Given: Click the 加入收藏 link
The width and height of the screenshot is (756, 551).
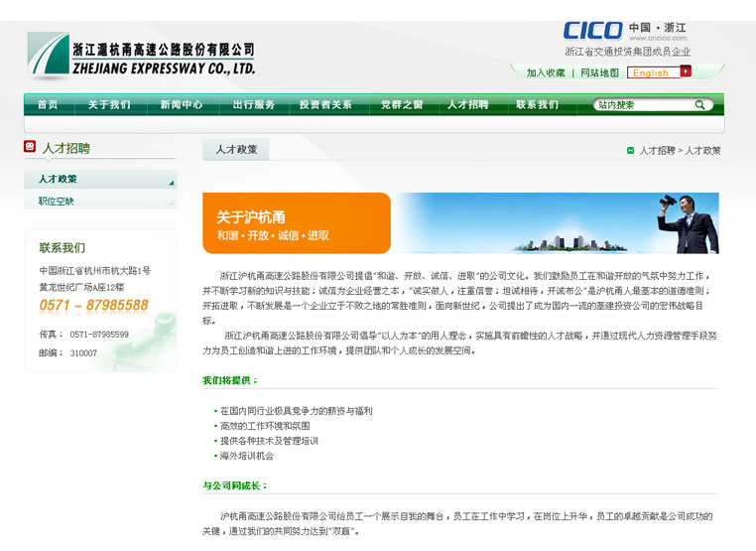Looking at the screenshot, I should 546,72.
